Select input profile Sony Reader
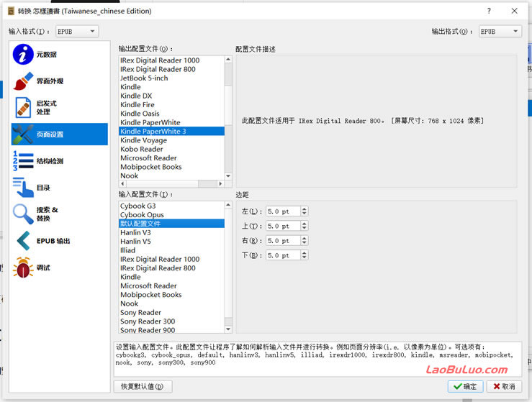 (171, 312)
